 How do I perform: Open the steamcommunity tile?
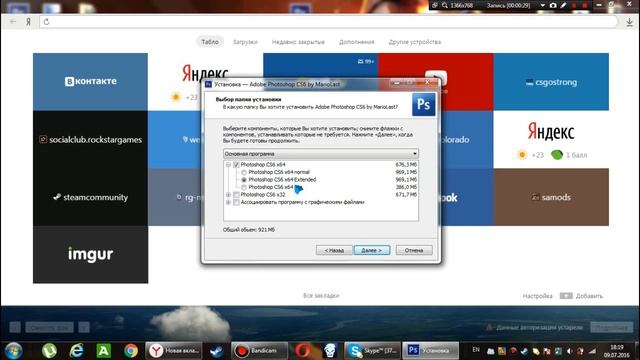tap(90, 197)
